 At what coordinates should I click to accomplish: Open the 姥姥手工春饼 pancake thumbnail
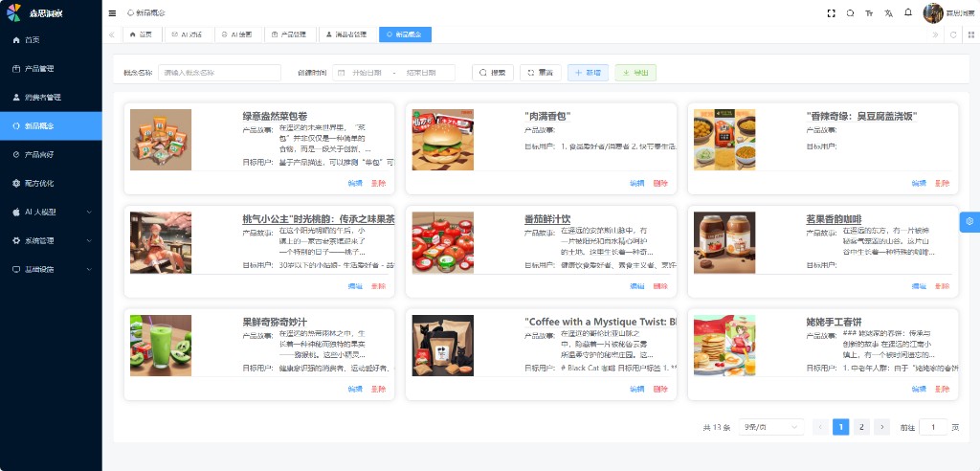pos(724,346)
